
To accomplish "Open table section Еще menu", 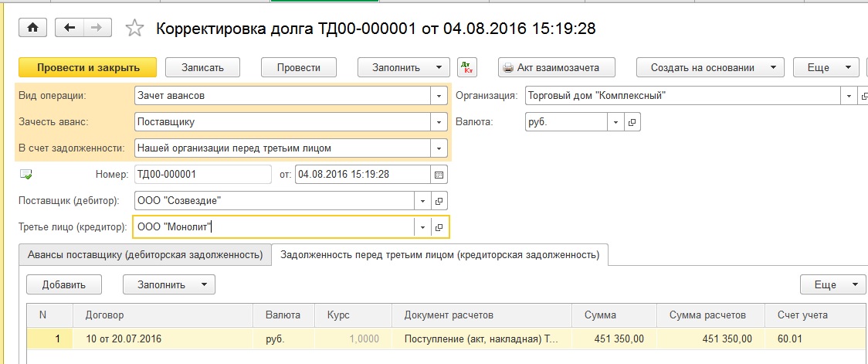I will 832,284.
